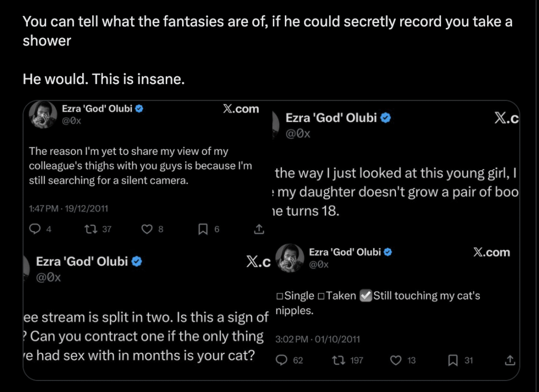The height and width of the screenshot is (392, 539).
Task: Click the checked box before 'Still touching'
Action: coord(366,296)
